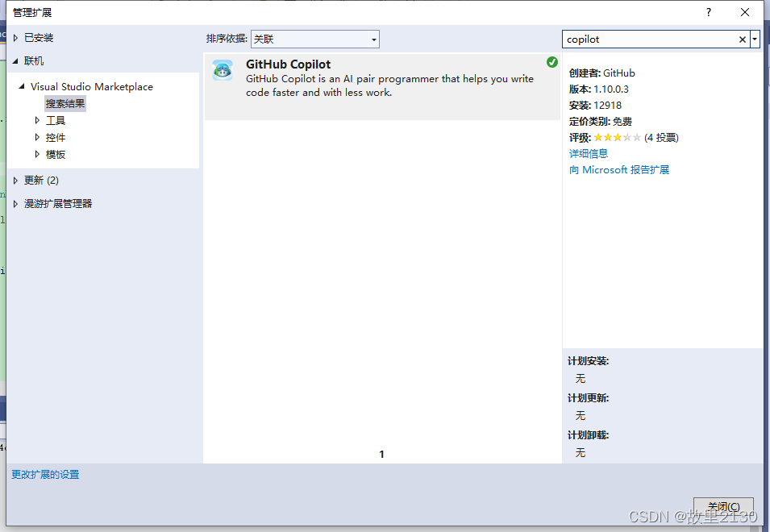Click 向 Microsoft 报告扩展 link
770x532 pixels.
(x=619, y=170)
